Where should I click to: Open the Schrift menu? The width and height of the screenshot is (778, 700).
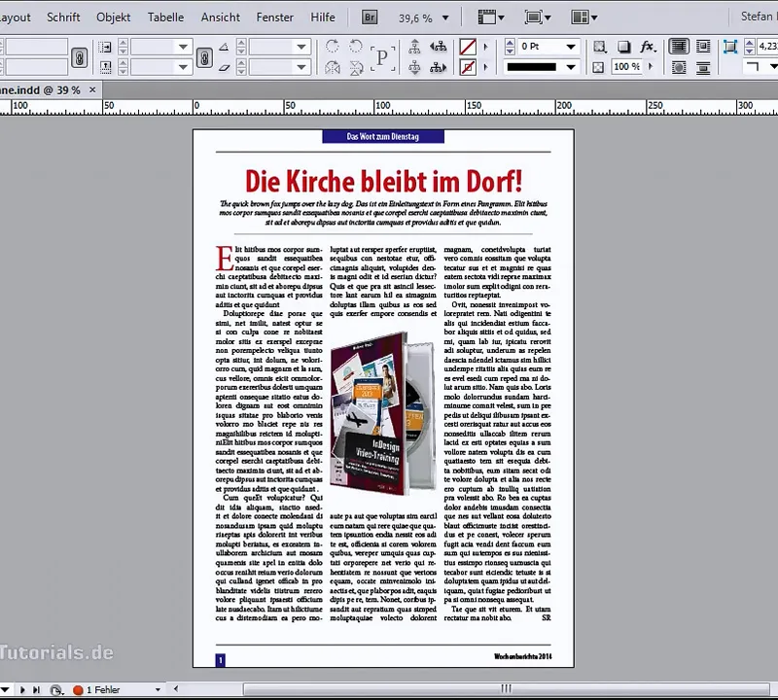tap(63, 17)
